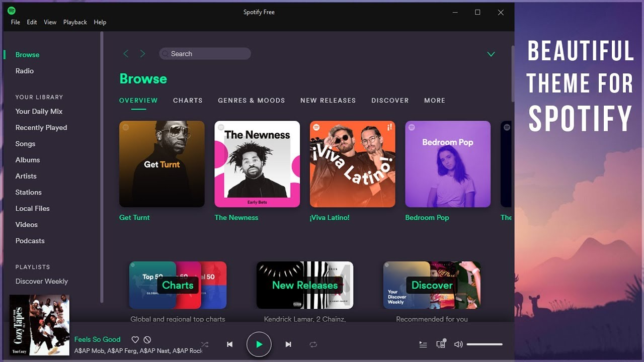Open Videos in the sidebar
The width and height of the screenshot is (644, 362).
27,224
